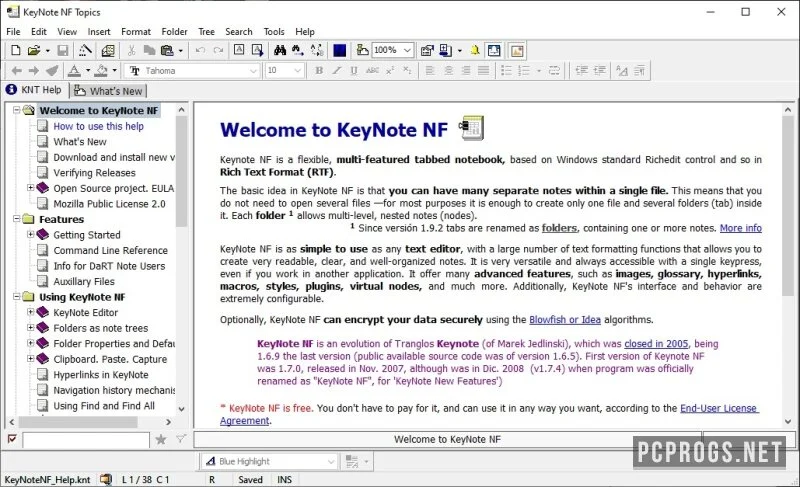Open the Blowfish or Idea link
800x487 pixels.
pyautogui.click(x=565, y=320)
